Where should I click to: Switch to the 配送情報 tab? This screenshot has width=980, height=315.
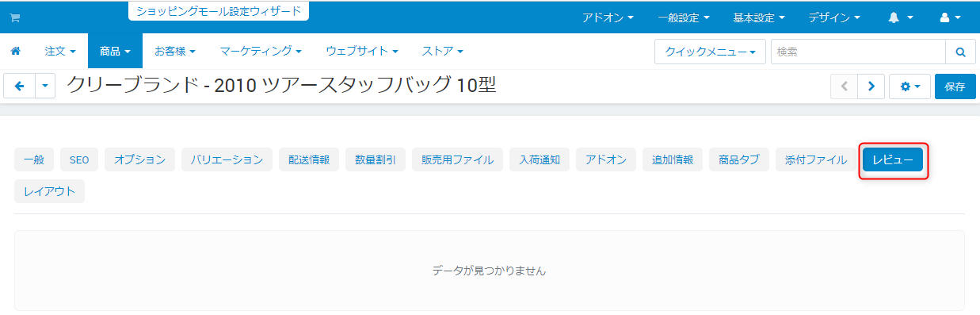(x=309, y=159)
